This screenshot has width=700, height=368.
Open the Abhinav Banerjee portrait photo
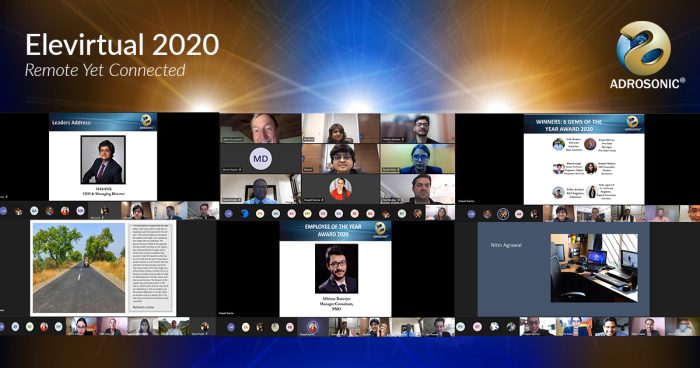(336, 268)
